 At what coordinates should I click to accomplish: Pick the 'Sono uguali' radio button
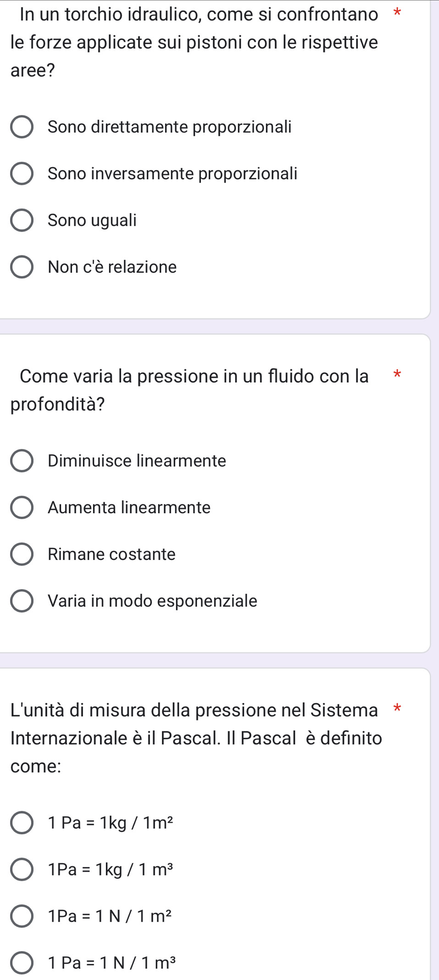point(22,221)
